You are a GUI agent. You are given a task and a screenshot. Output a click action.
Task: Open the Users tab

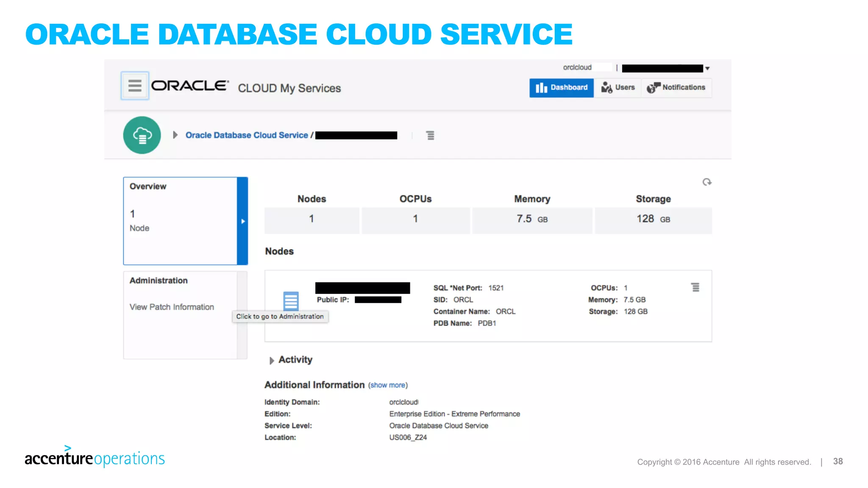pyautogui.click(x=618, y=88)
